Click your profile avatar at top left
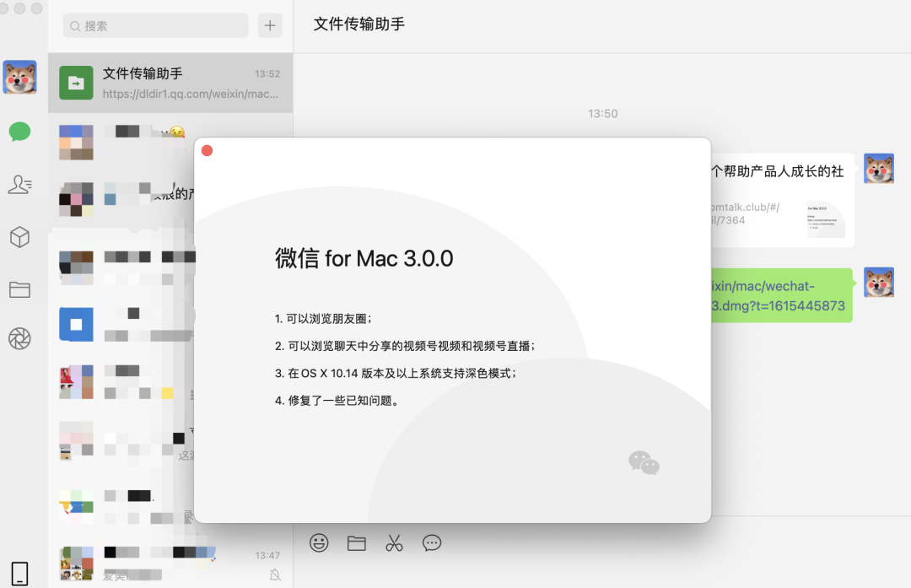The height and width of the screenshot is (588, 911). point(19,77)
